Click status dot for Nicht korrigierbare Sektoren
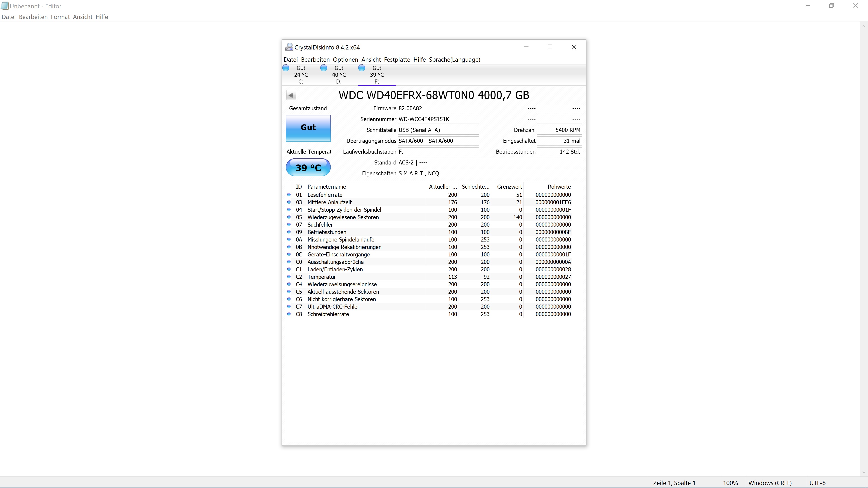Viewport: 868px width, 488px height. point(289,299)
